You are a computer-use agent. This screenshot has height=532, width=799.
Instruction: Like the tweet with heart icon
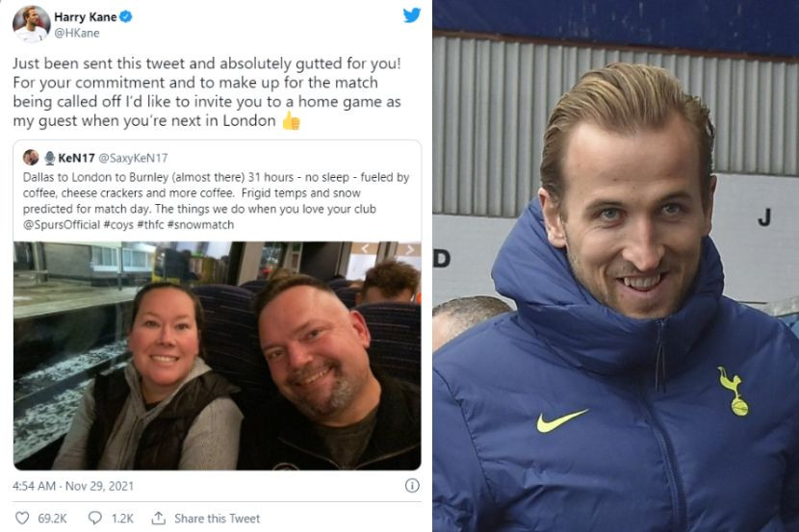point(22,519)
